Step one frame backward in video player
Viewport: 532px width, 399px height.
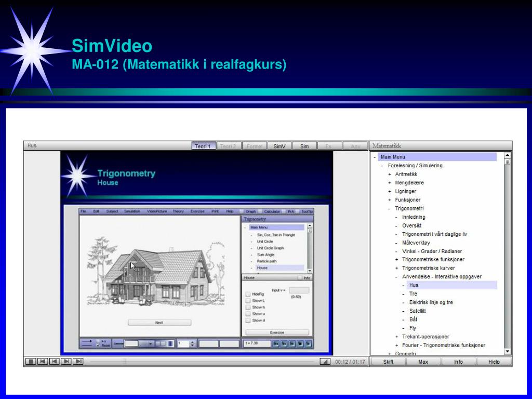[54, 362]
